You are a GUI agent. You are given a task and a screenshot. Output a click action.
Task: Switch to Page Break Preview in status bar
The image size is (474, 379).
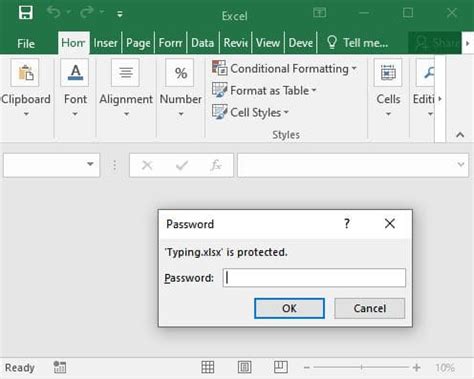[281, 367]
